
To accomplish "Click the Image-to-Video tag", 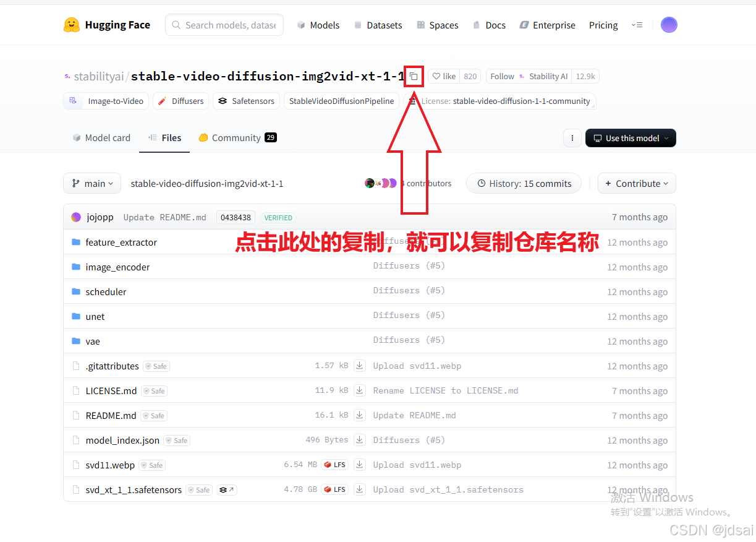I will [x=106, y=101].
